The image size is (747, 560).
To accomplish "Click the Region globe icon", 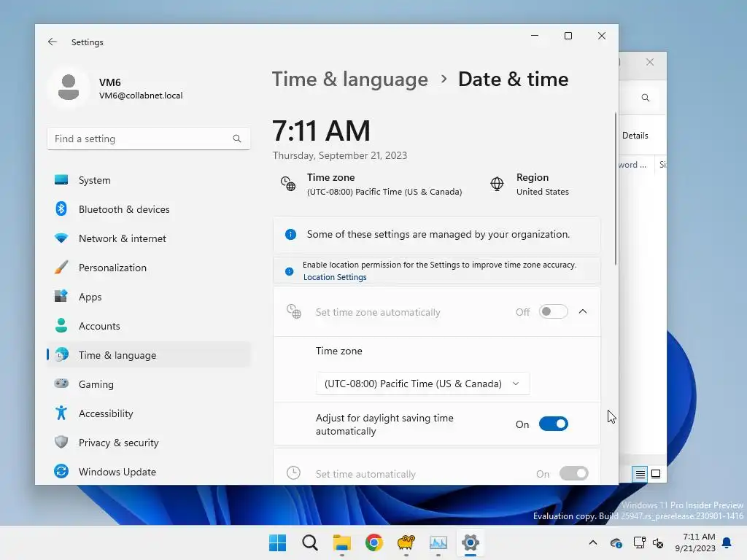I will 497,184.
